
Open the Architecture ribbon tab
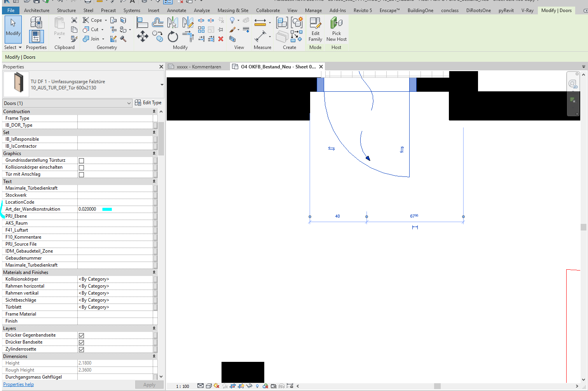(x=37, y=10)
